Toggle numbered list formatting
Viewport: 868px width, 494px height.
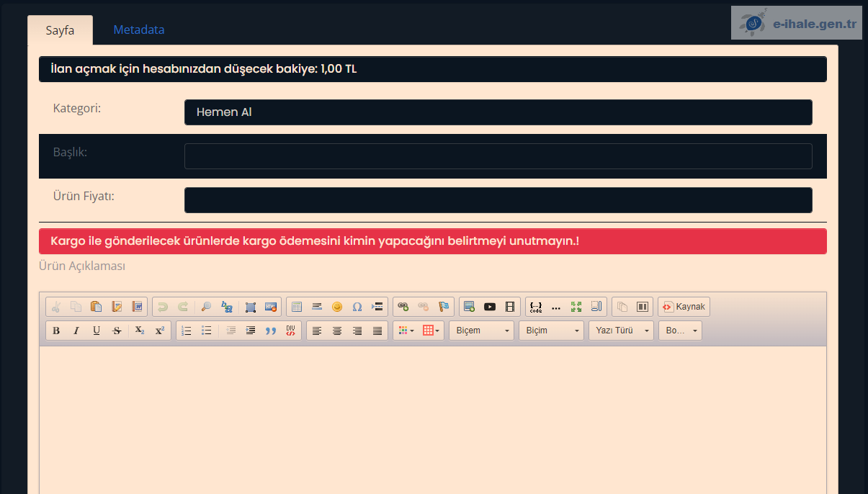(x=187, y=331)
